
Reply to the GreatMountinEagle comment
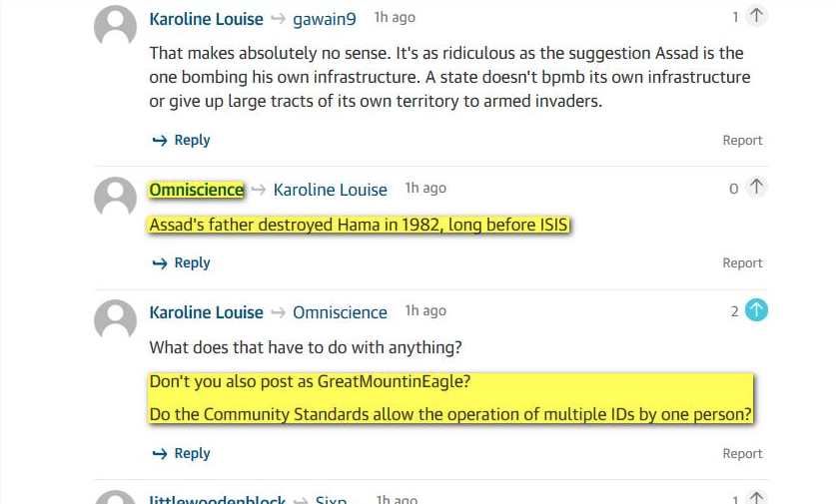(181, 453)
